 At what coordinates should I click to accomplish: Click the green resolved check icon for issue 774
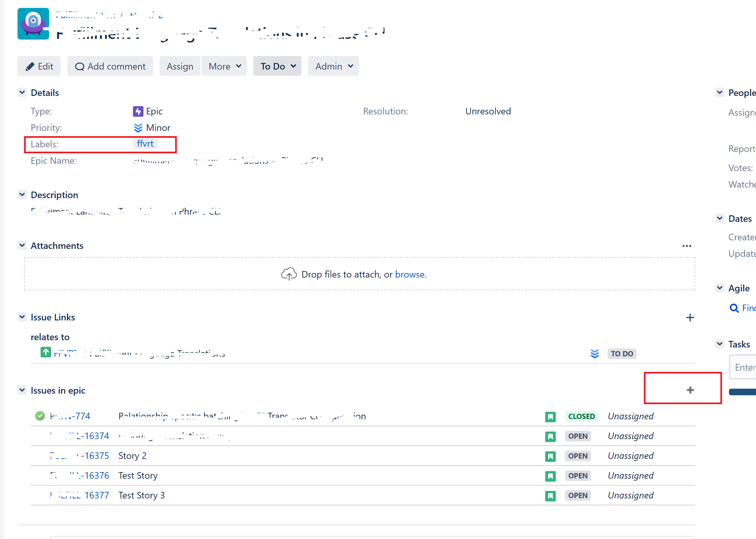pyautogui.click(x=40, y=416)
